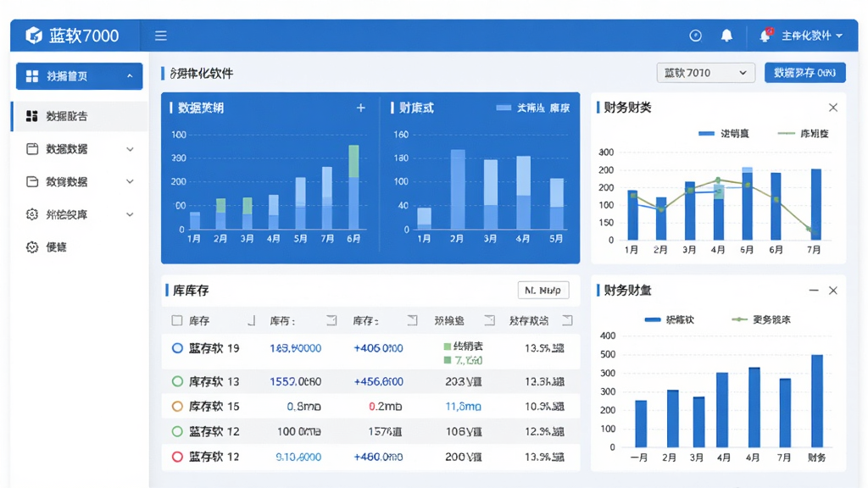The width and height of the screenshot is (868, 488).
Task: Expand the sidebar item with the calendar icon
Action: [x=130, y=149]
